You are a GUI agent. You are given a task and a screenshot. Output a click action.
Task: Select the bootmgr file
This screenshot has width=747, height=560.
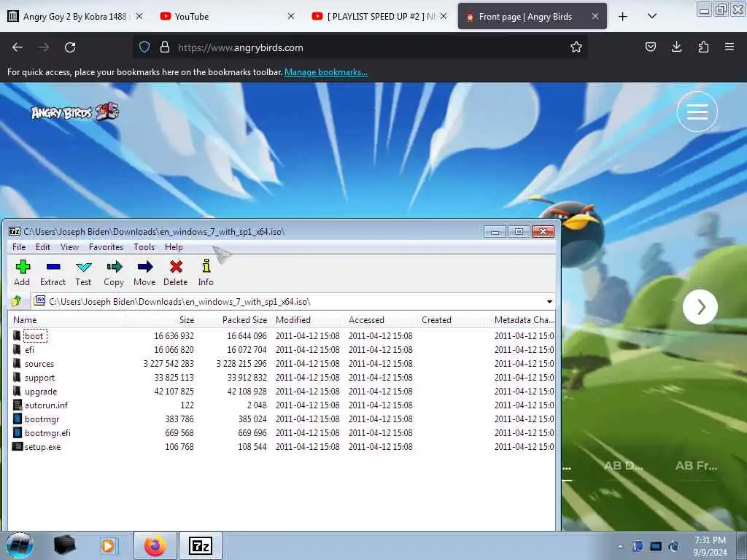42,419
